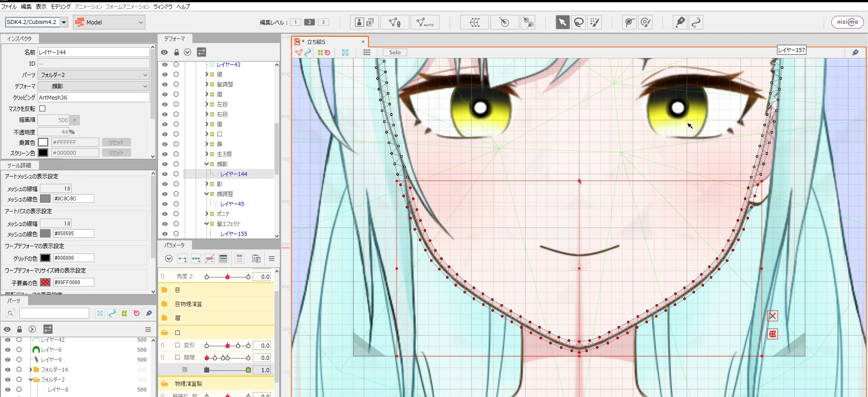
Task: Set edit level to 1
Action: coord(296,22)
